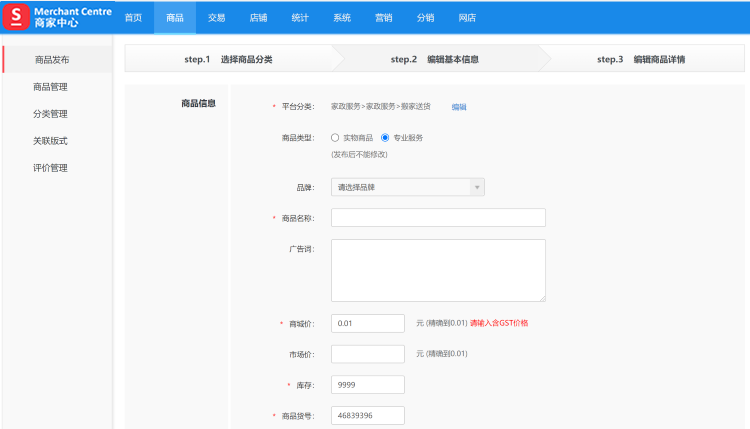Click the 商城价 price field

[x=367, y=324]
